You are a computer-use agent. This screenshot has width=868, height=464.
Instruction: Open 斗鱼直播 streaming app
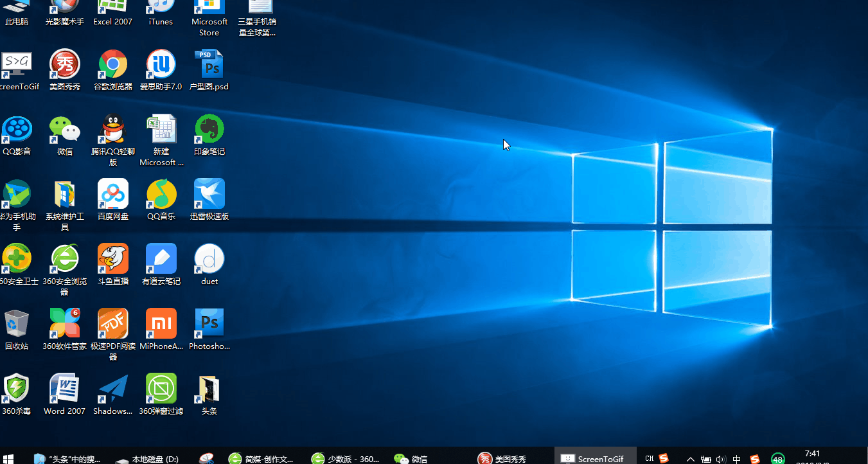coord(112,257)
